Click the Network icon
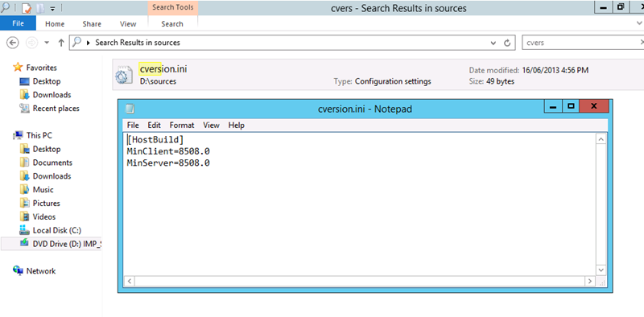The width and height of the screenshot is (644, 317). tap(18, 270)
